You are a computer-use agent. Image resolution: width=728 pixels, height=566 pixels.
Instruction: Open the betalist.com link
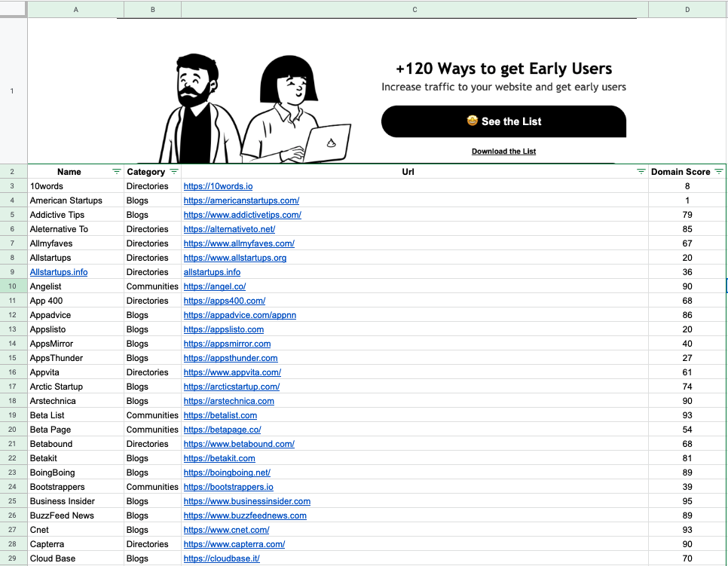(x=220, y=415)
